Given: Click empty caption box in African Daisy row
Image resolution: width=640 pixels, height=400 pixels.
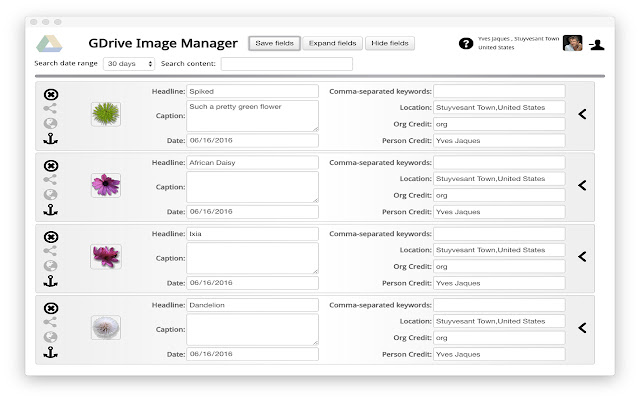Looking at the screenshot, I should pos(252,187).
